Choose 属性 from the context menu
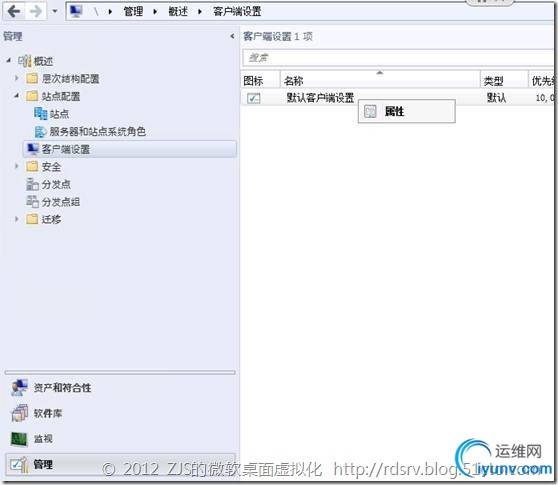This screenshot has height=485, width=558. 406,111
